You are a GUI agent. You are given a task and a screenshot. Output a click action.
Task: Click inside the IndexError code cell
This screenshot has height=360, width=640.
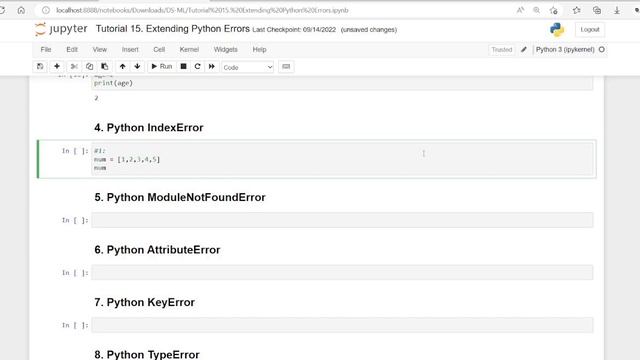click(342, 159)
